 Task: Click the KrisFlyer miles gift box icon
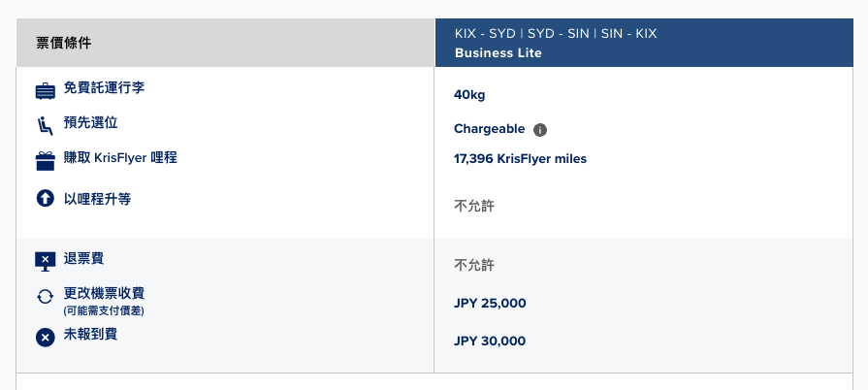pos(46,161)
